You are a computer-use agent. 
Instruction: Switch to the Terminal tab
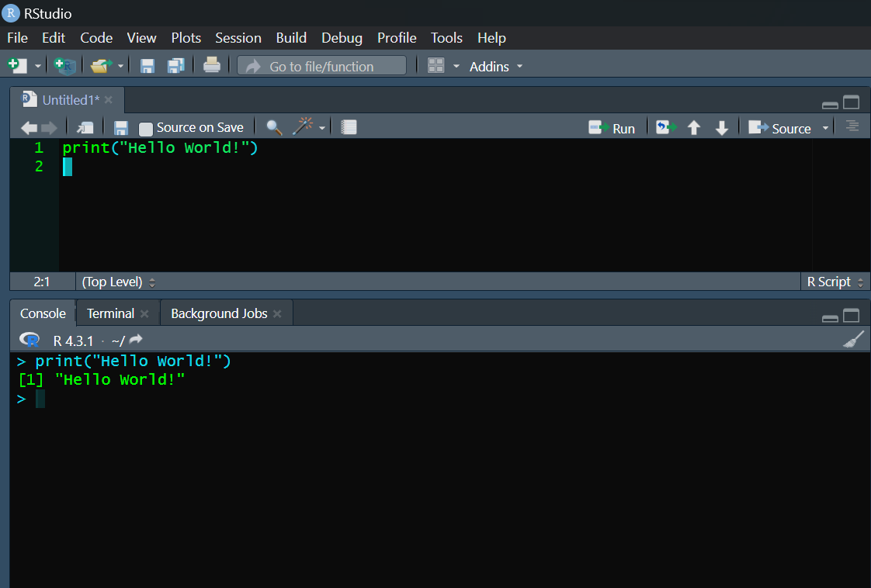point(110,313)
